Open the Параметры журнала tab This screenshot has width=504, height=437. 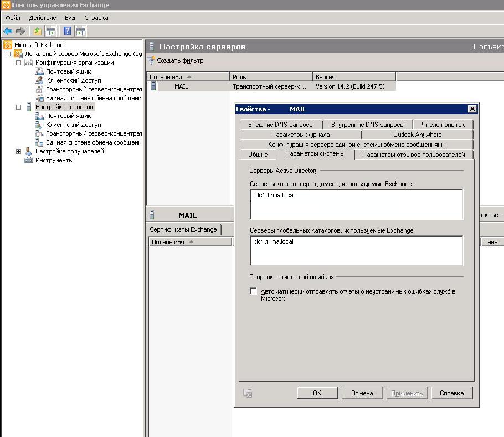tap(301, 135)
